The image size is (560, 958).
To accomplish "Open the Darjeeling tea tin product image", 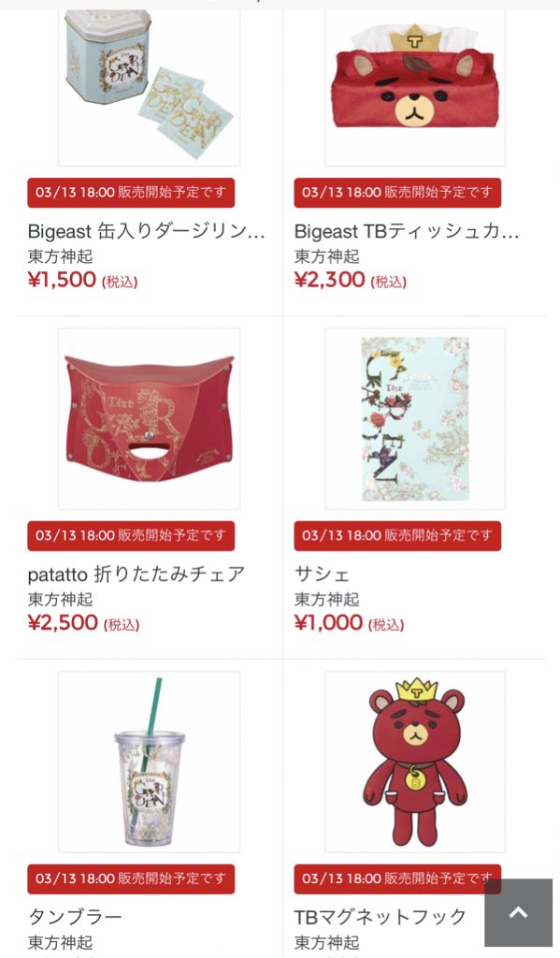I will point(149,87).
